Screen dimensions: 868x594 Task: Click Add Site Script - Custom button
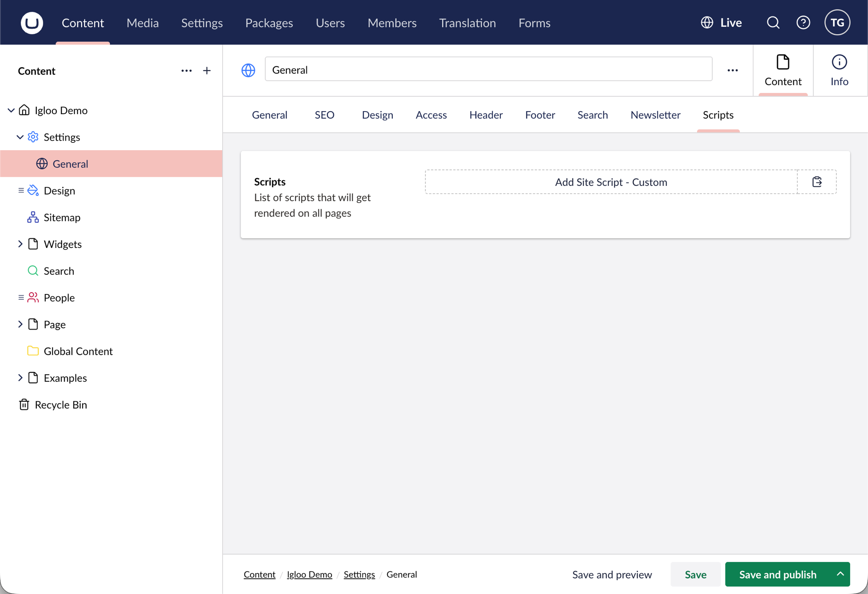611,182
